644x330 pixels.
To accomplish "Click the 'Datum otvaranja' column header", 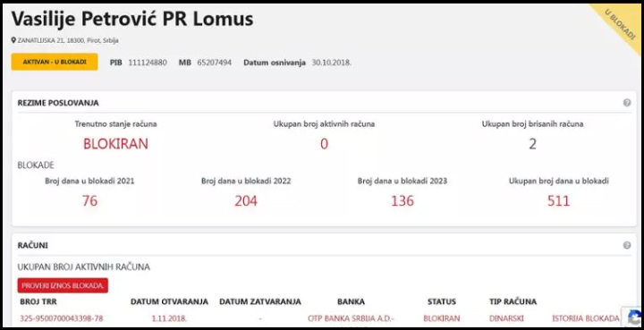I will click(169, 301).
